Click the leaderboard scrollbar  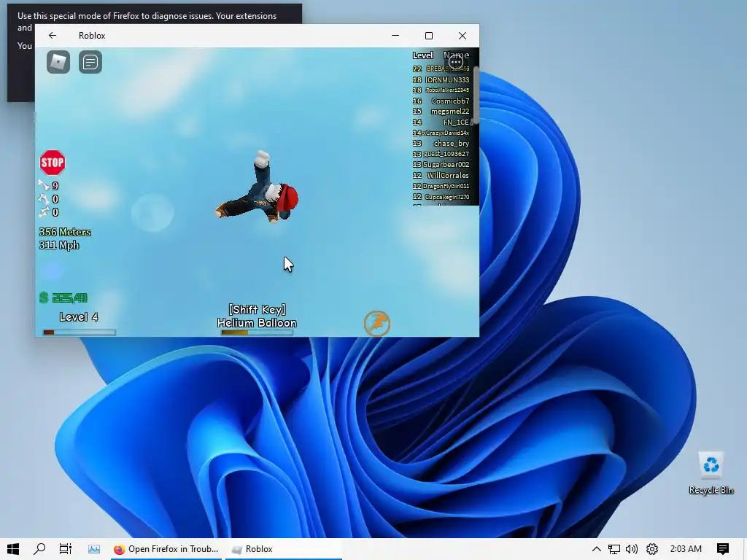pyautogui.click(x=476, y=96)
